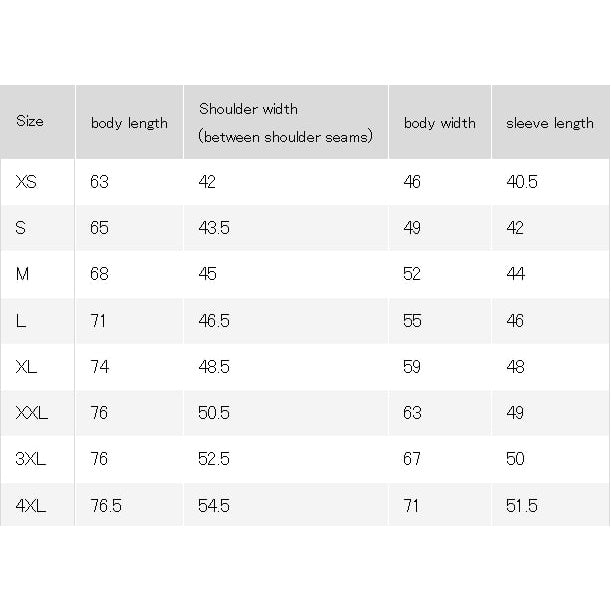
Task: Click the body length column header
Action: [x=129, y=123]
